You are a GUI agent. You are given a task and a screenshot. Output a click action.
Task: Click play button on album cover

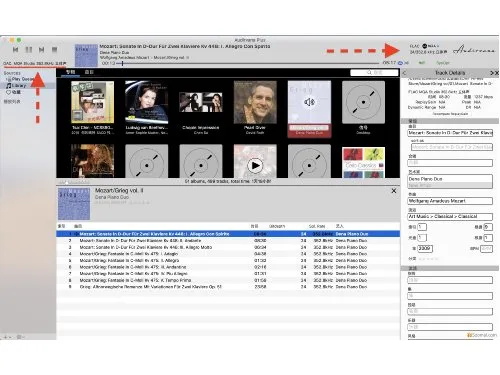pyautogui.click(x=255, y=165)
